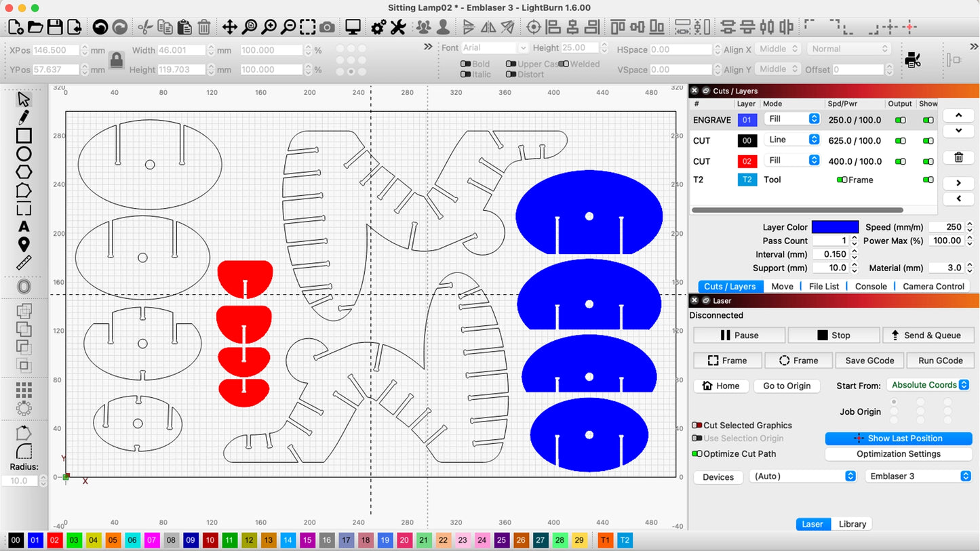
Task: Select the Measure ruler tool
Action: [24, 263]
